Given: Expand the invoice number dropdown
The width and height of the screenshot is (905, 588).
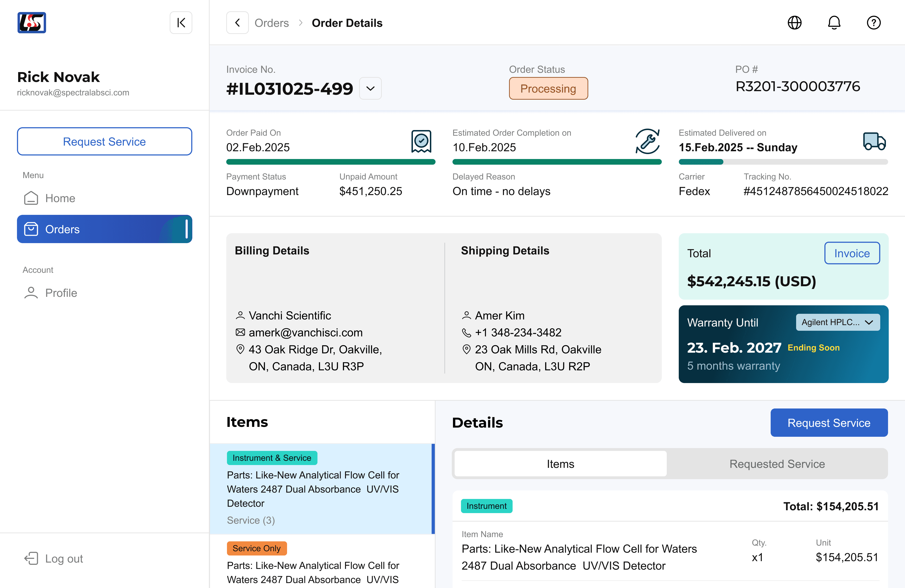Looking at the screenshot, I should [370, 89].
